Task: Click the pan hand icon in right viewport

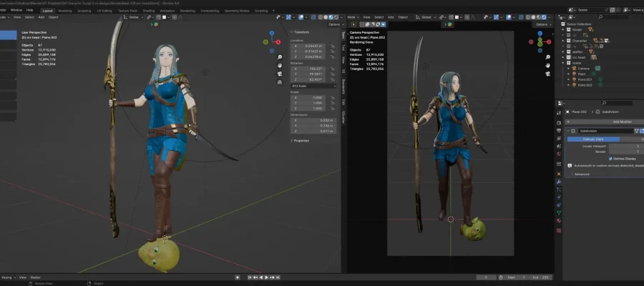Action: pos(548,65)
